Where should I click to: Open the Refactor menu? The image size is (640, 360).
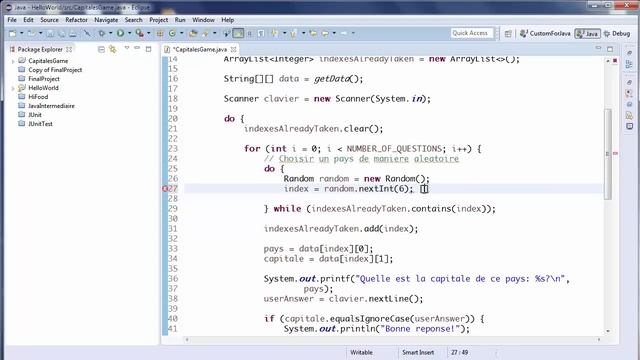click(76, 20)
